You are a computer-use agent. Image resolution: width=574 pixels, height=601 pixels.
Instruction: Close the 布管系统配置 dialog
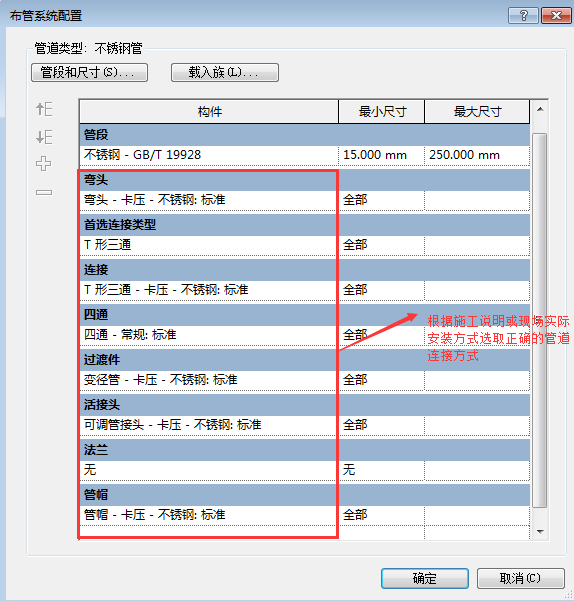click(556, 16)
